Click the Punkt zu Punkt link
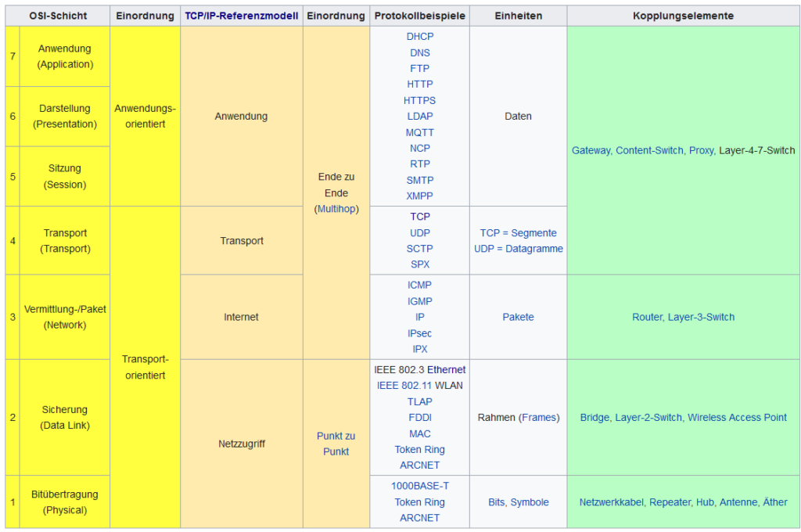Screen dimensions: 801x532 [336, 444]
